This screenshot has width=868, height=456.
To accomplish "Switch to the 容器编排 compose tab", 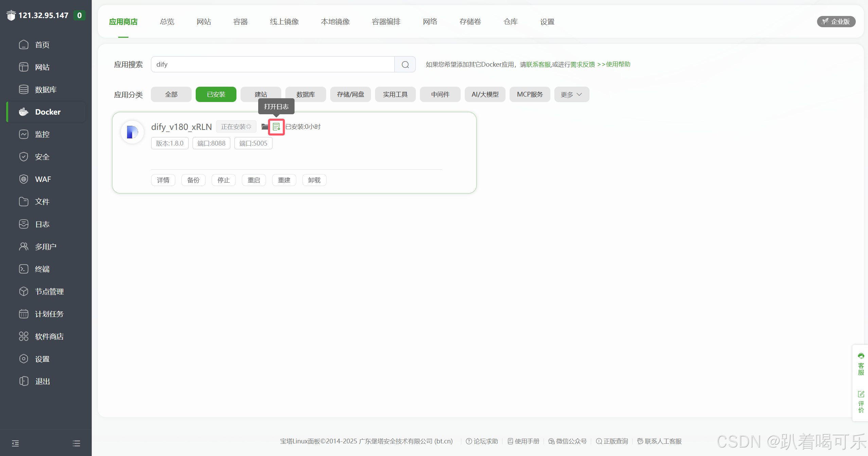I will click(x=386, y=22).
